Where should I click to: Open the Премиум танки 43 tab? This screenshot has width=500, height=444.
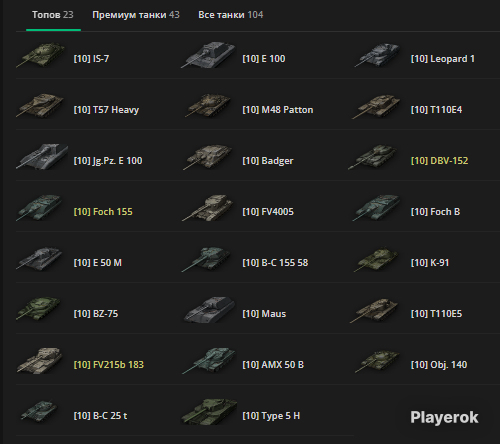[x=136, y=15]
